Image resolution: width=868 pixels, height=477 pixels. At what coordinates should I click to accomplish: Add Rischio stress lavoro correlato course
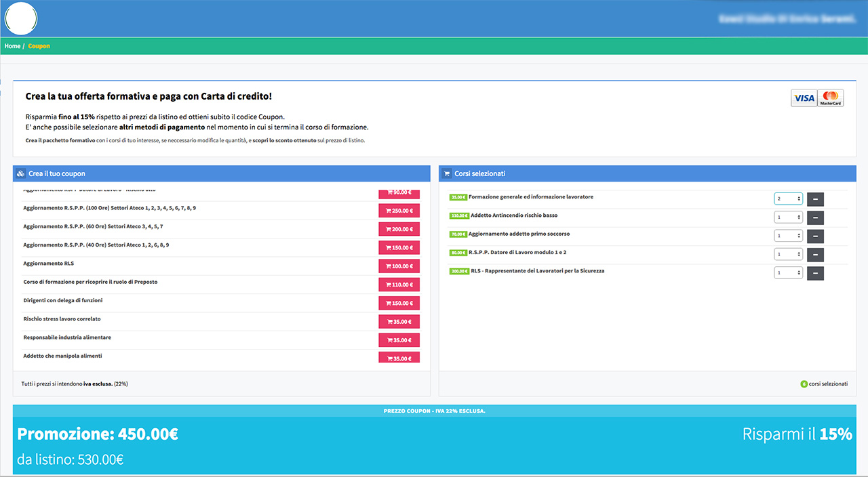click(399, 322)
